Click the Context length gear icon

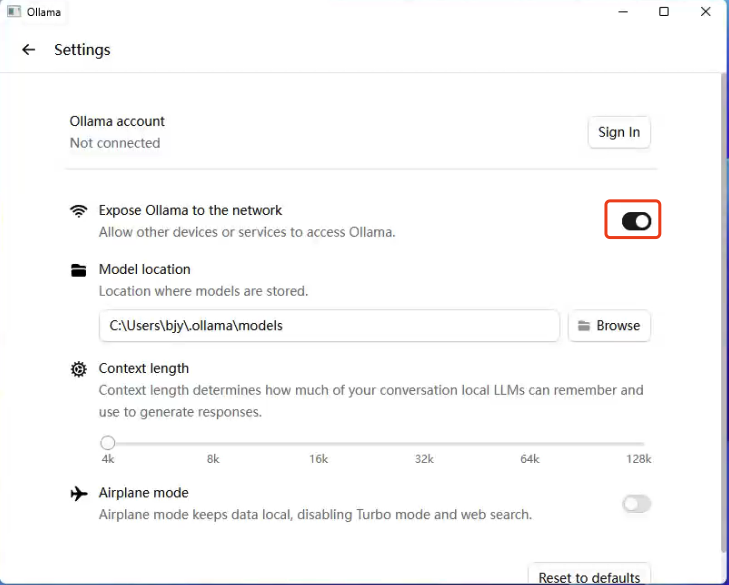coord(79,369)
